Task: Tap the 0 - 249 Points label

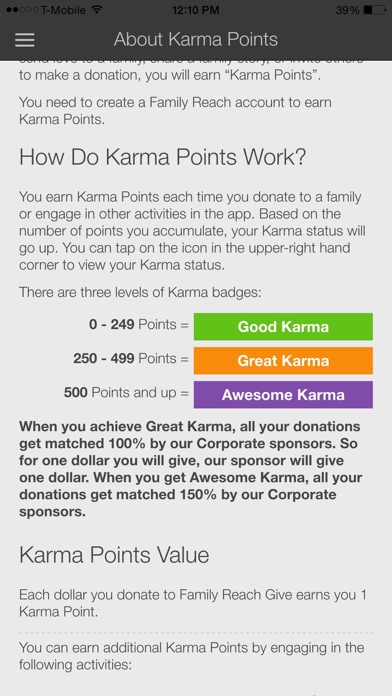Action: (139, 325)
